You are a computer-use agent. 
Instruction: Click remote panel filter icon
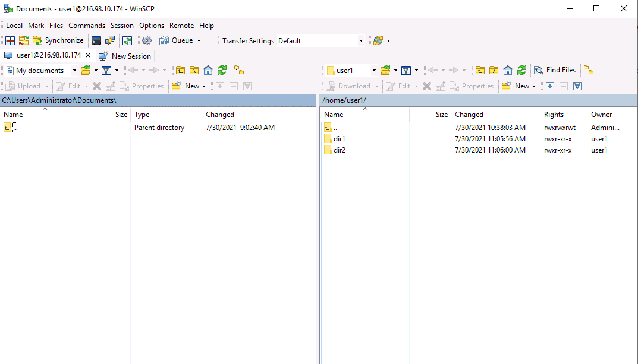[x=406, y=71]
